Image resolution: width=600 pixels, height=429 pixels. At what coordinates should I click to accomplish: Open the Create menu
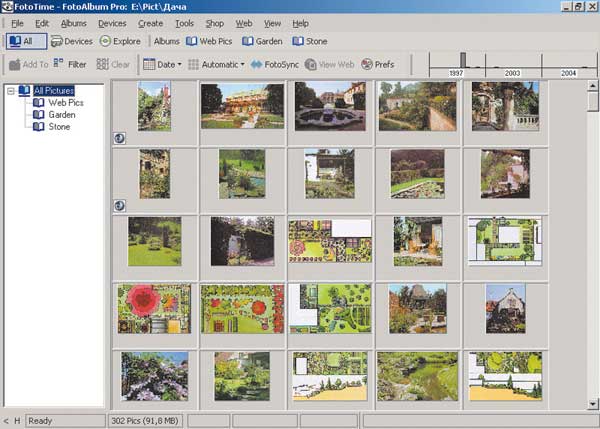(x=150, y=23)
